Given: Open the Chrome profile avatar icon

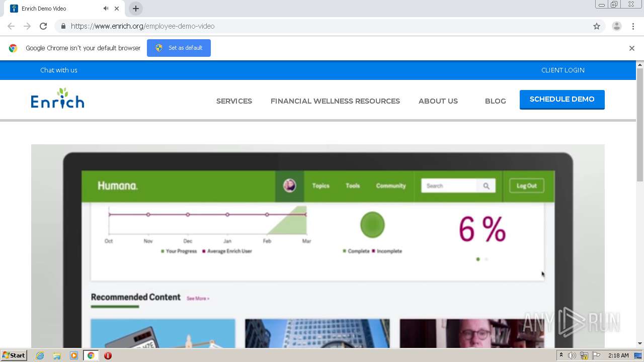Looking at the screenshot, I should 616,26.
